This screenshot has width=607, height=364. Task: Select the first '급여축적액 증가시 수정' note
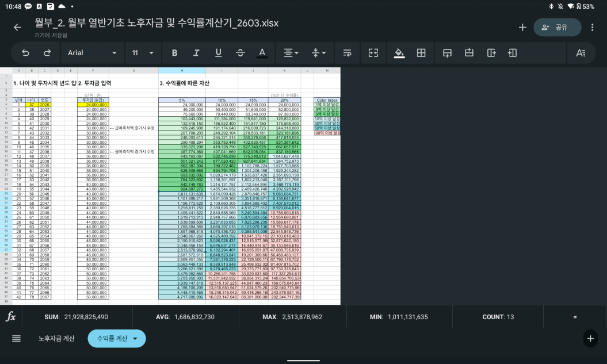(132, 128)
